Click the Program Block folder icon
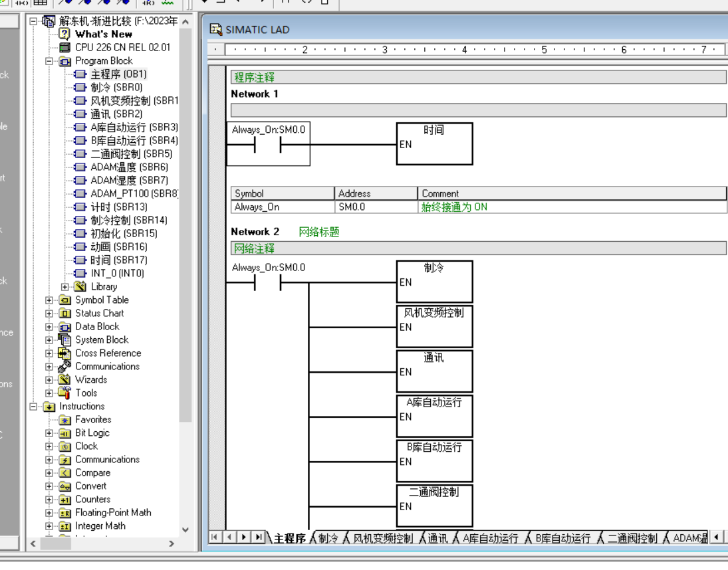This screenshot has width=728, height=570. [x=65, y=60]
